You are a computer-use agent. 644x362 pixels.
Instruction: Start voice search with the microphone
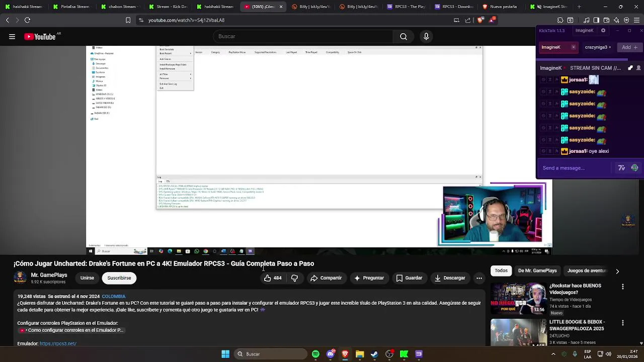pos(426,37)
